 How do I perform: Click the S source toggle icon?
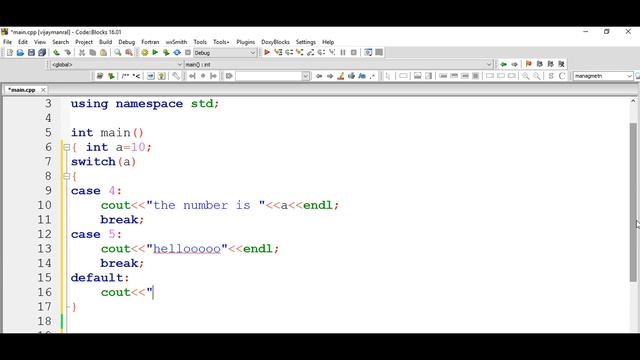point(551,76)
